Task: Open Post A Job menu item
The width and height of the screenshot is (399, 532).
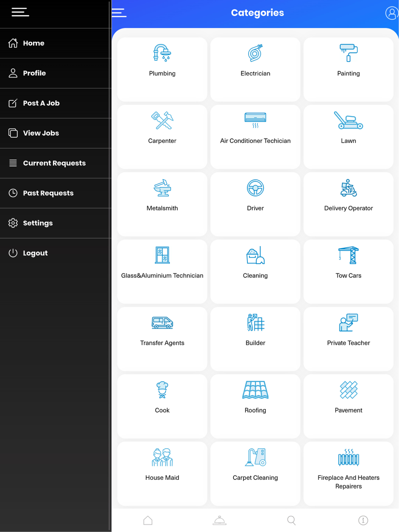Action: (x=55, y=103)
